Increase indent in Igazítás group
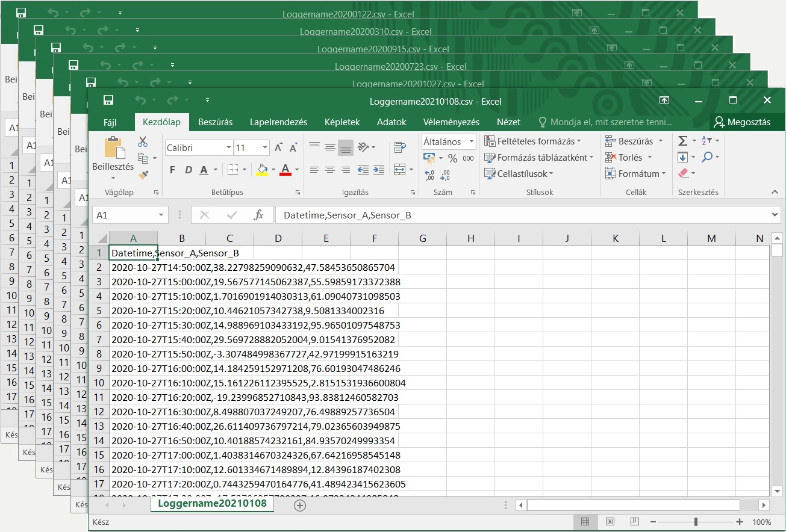The width and height of the screenshot is (786, 532). pyautogui.click(x=378, y=170)
